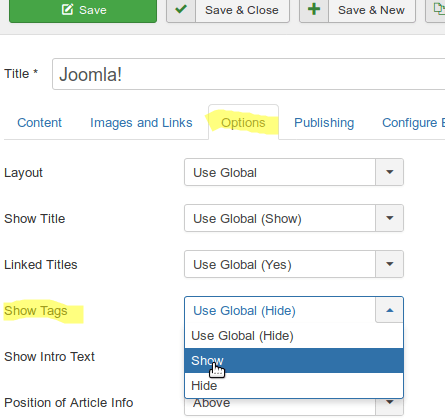The image size is (445, 420).
Task: Select the Options tab
Action: tap(243, 123)
